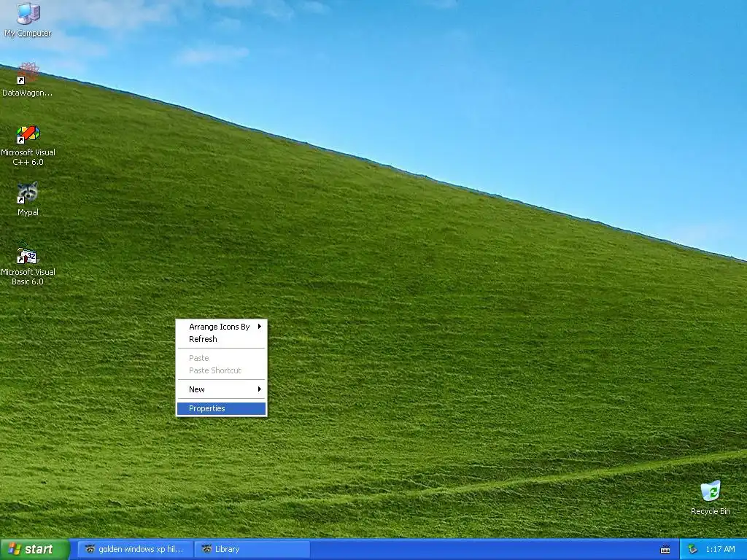The image size is (747, 560).
Task: Click the on-screen keyboard tray icon
Action: pos(665,550)
